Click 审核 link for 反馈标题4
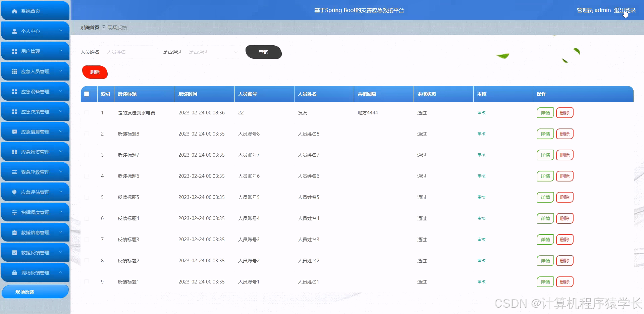The image size is (644, 314). [481, 218]
